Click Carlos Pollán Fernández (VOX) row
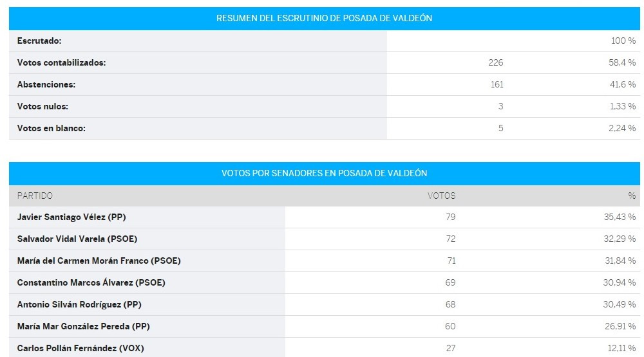Image resolution: width=644 pixels, height=357 pixels. tap(324, 347)
